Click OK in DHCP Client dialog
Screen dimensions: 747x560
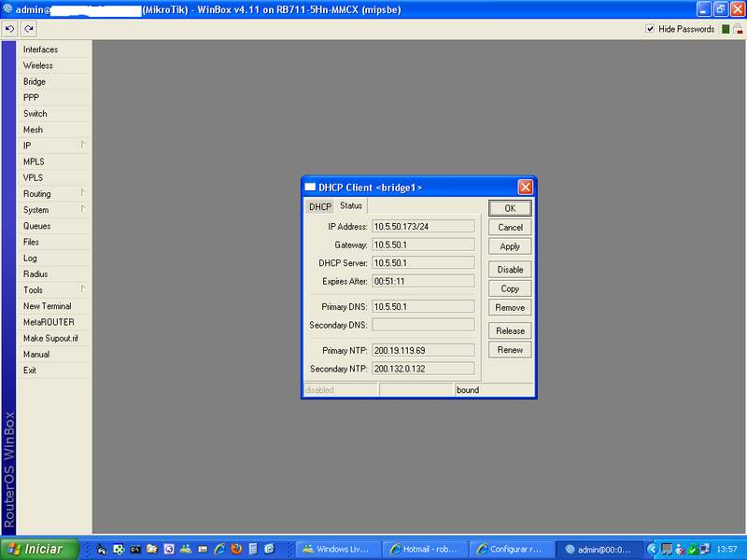pyautogui.click(x=510, y=208)
